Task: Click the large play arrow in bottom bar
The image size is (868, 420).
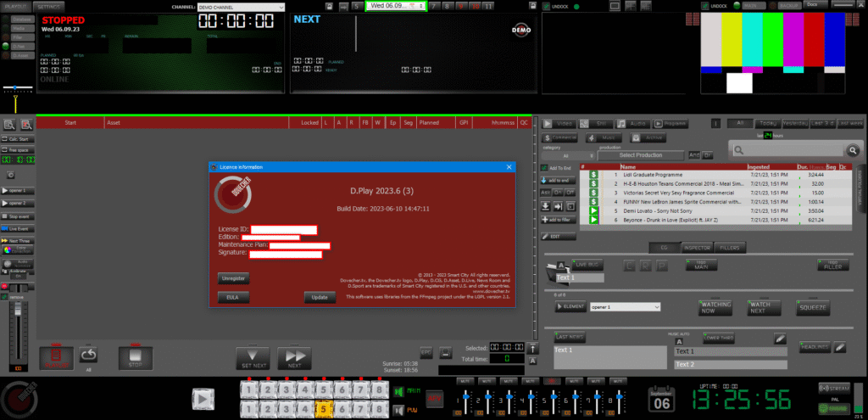Action: 203,399
